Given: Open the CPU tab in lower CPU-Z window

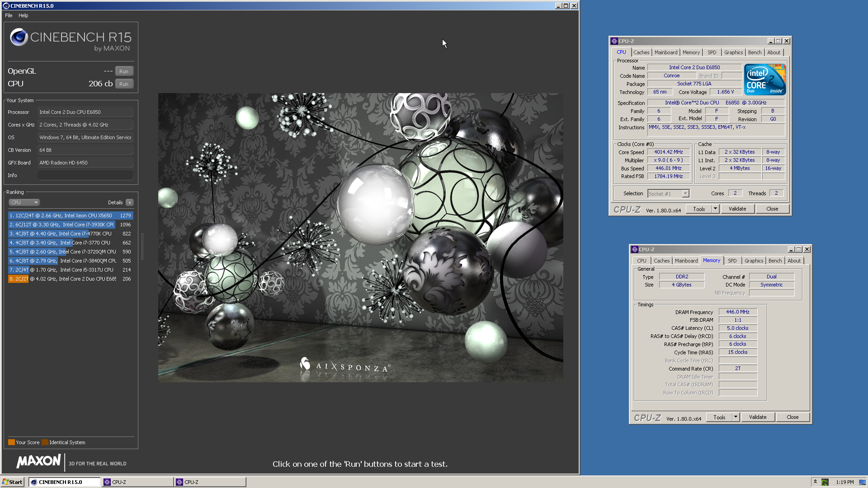Looking at the screenshot, I should [x=642, y=261].
